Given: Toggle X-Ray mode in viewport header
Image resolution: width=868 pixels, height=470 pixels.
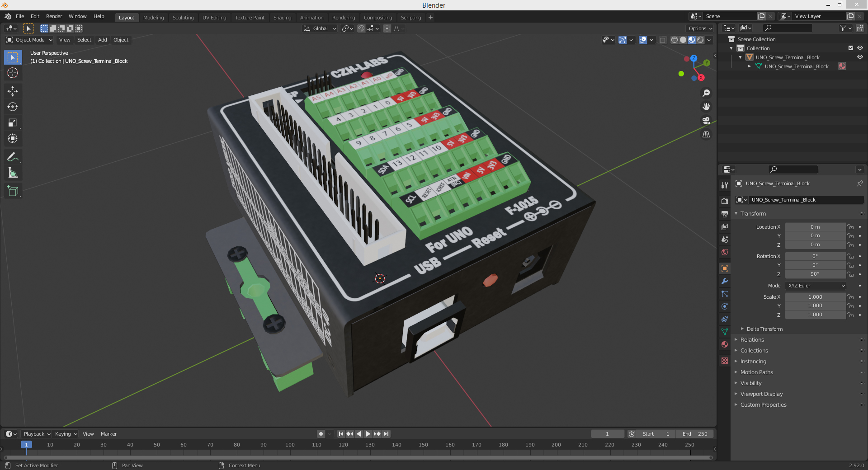Looking at the screenshot, I should (x=663, y=40).
